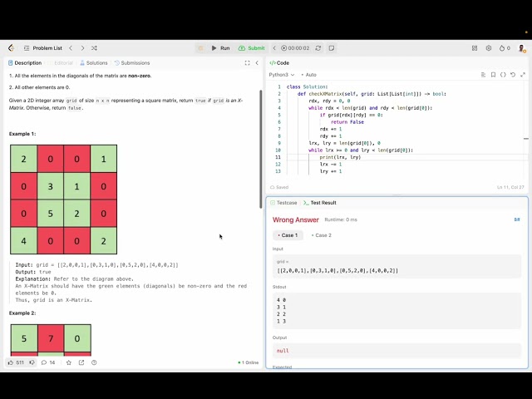Favorite the problem with star icon
Screen dimensions: 532x399
(69, 362)
